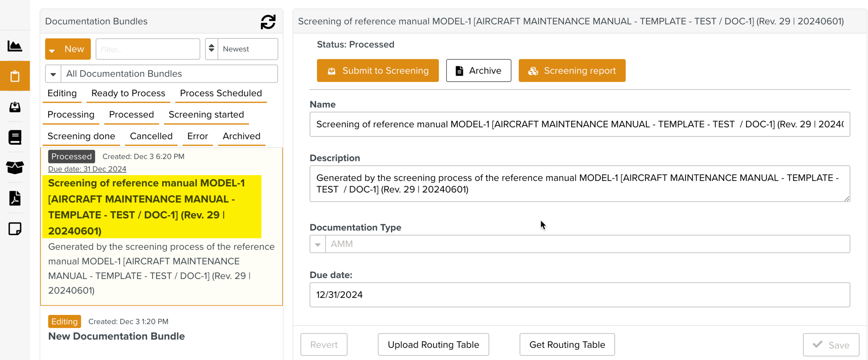The height and width of the screenshot is (360, 868).
Task: Open the chart analytics sidebar icon
Action: point(15,46)
